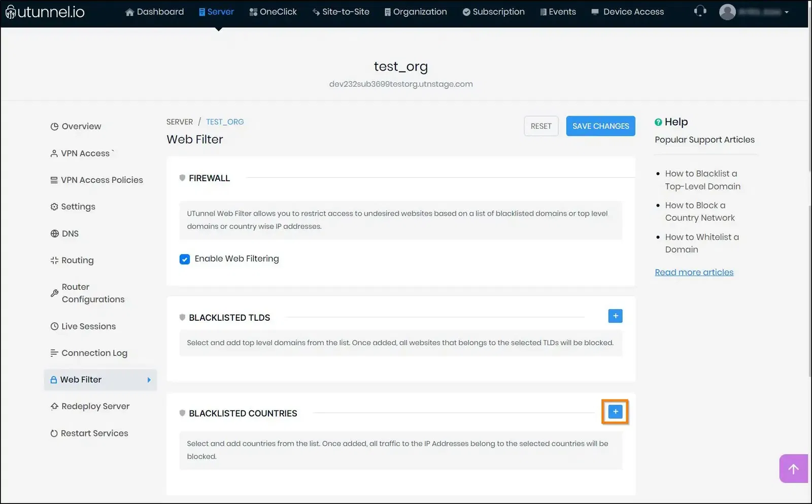Viewport: 812px width, 504px height.
Task: Click the BLACKLISTED TLDS shield icon
Action: pyautogui.click(x=182, y=318)
